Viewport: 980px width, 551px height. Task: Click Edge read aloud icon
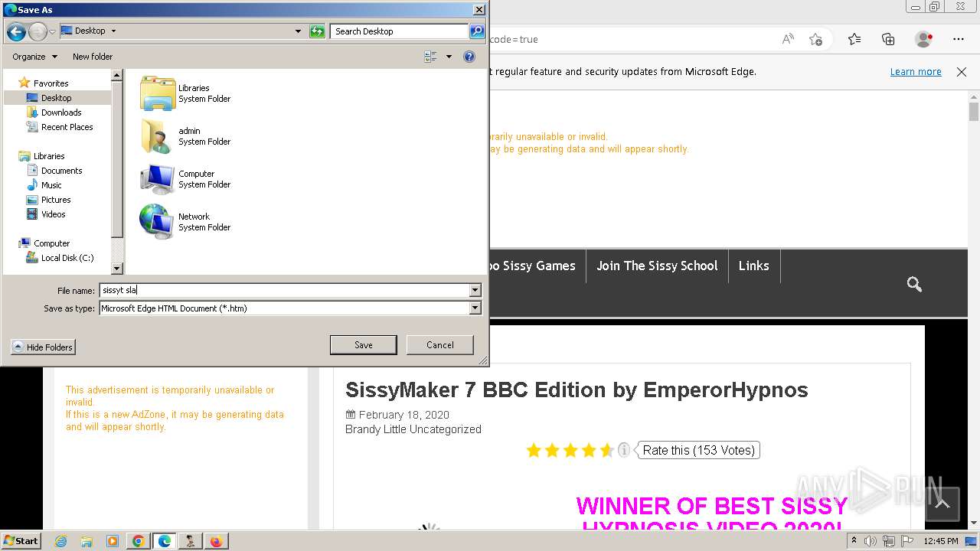(x=788, y=39)
